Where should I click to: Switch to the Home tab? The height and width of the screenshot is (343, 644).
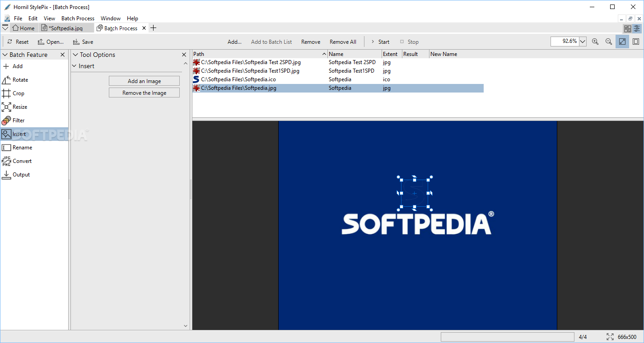(23, 28)
